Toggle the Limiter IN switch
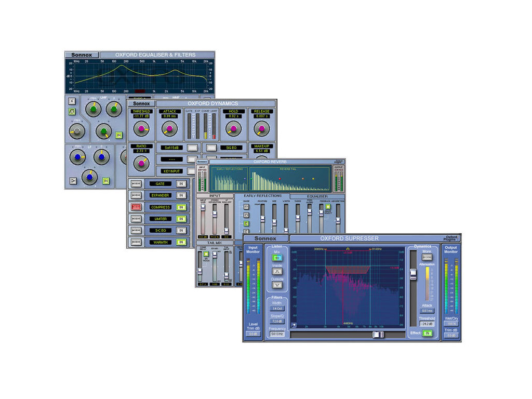 coord(181,219)
